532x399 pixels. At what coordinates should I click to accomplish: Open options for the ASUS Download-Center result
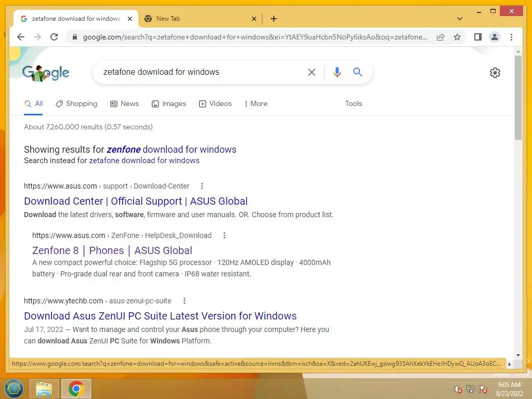(202, 186)
